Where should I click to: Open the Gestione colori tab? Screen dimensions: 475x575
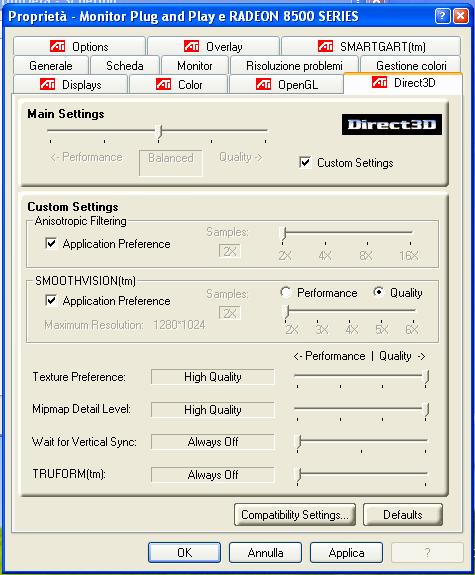coord(411,66)
